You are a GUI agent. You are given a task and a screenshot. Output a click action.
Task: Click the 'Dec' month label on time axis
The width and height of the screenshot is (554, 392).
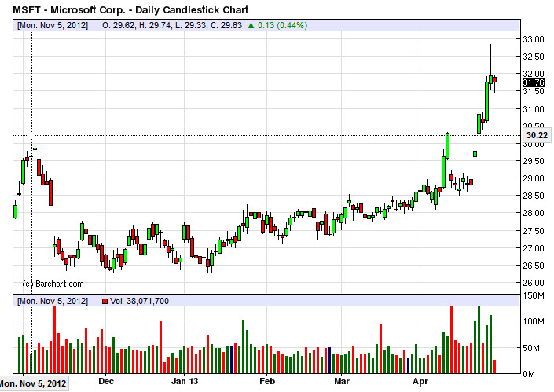[106, 382]
